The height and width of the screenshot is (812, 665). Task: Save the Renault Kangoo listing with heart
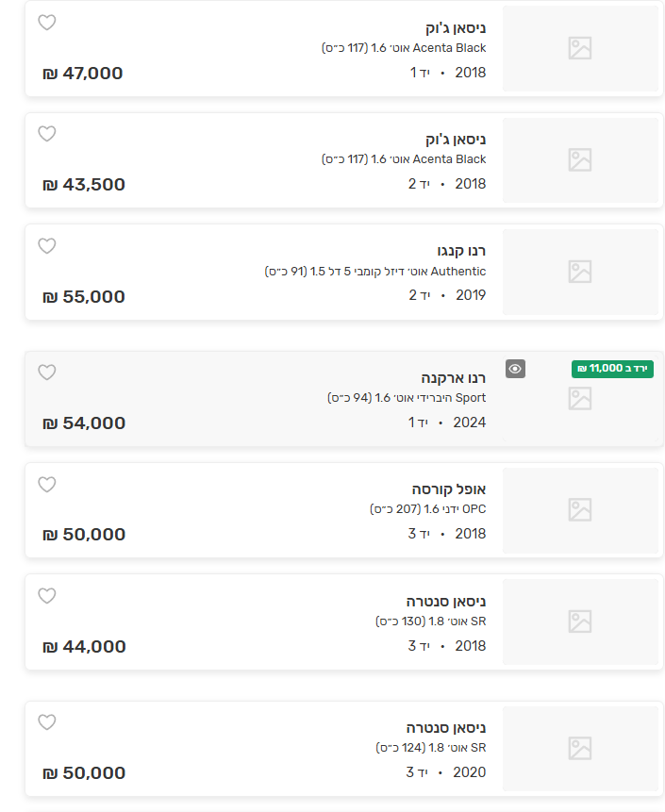tap(47, 246)
